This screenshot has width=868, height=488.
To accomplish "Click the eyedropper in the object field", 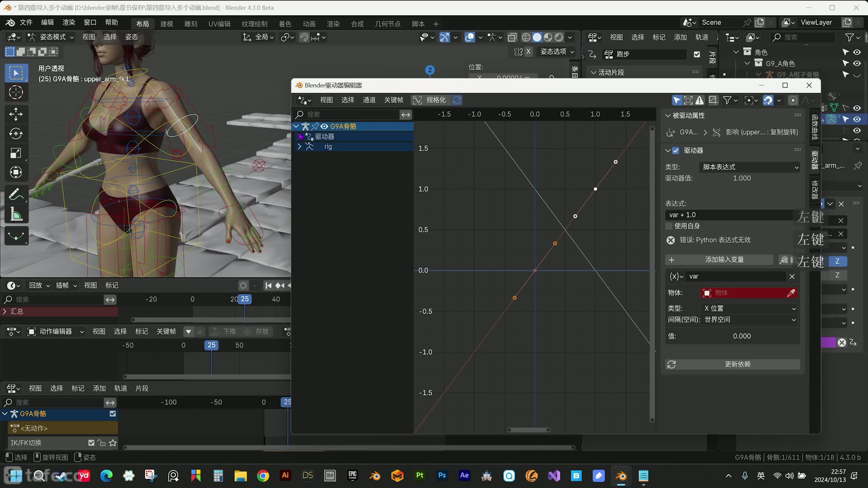I will [791, 293].
